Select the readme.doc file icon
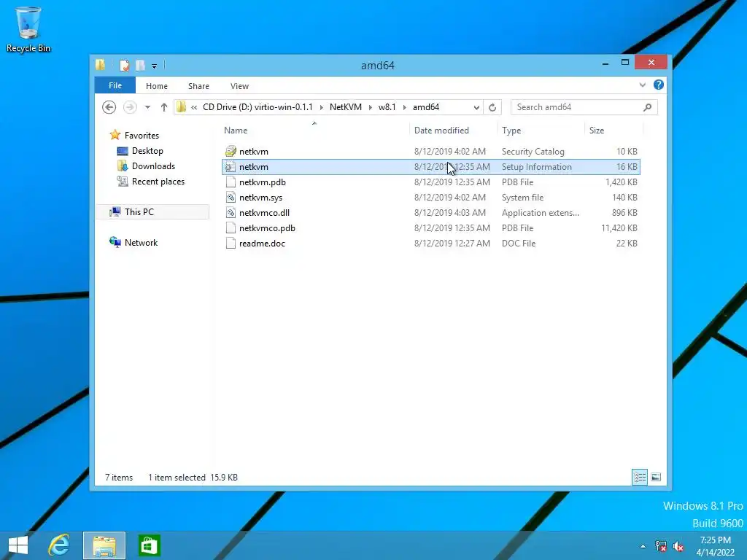 [231, 243]
